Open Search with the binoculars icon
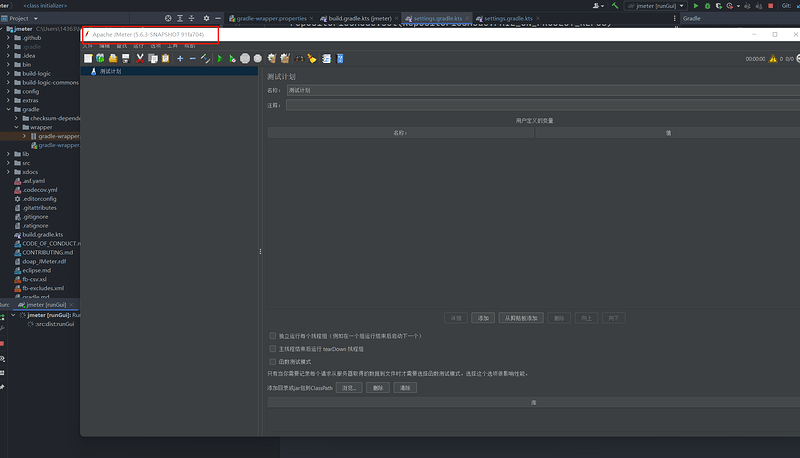 [x=299, y=59]
